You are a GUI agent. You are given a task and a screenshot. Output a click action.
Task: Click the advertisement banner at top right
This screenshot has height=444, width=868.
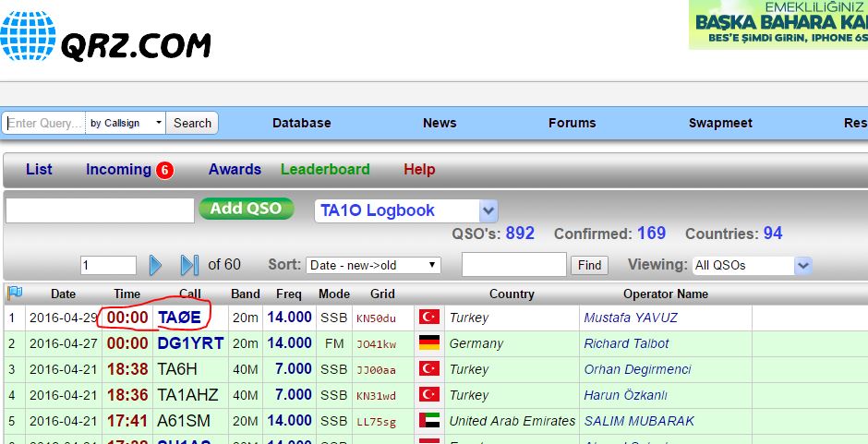[x=778, y=24]
